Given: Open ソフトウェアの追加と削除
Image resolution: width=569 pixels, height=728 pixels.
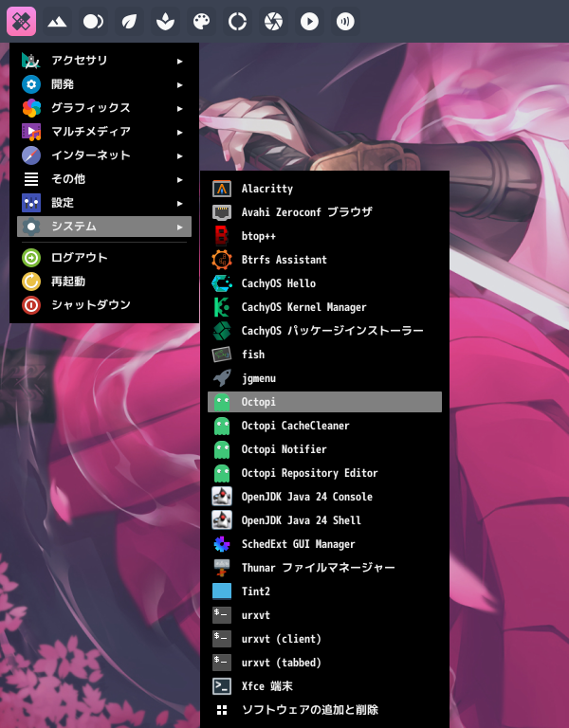Looking at the screenshot, I should (x=324, y=710).
